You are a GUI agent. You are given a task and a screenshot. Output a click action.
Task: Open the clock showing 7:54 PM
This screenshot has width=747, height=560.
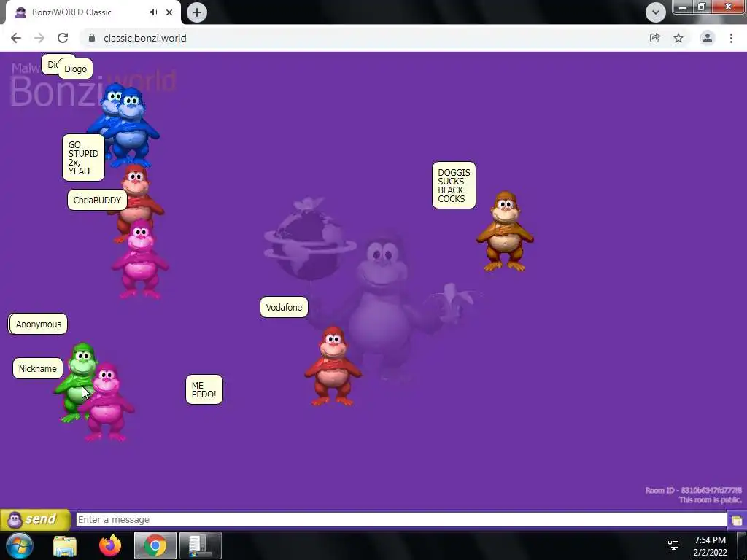pos(710,545)
